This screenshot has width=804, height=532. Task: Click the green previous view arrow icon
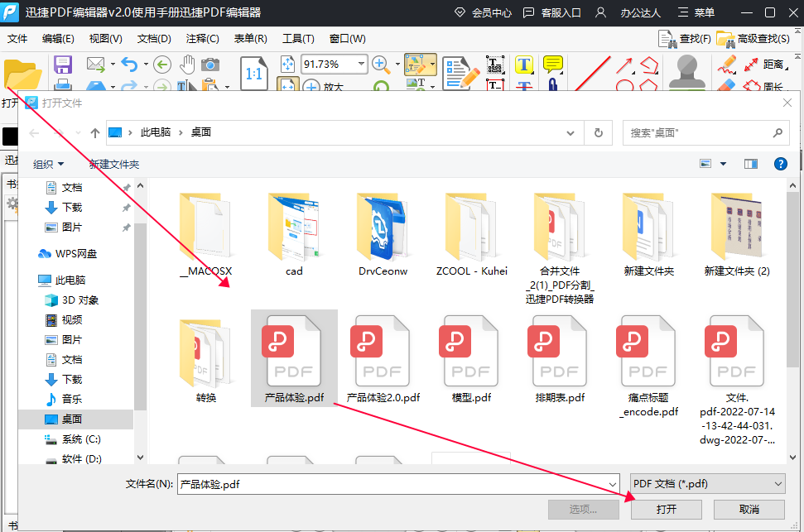click(162, 65)
